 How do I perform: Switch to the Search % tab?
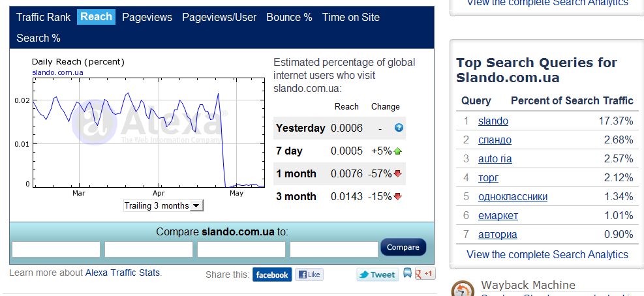(x=38, y=38)
